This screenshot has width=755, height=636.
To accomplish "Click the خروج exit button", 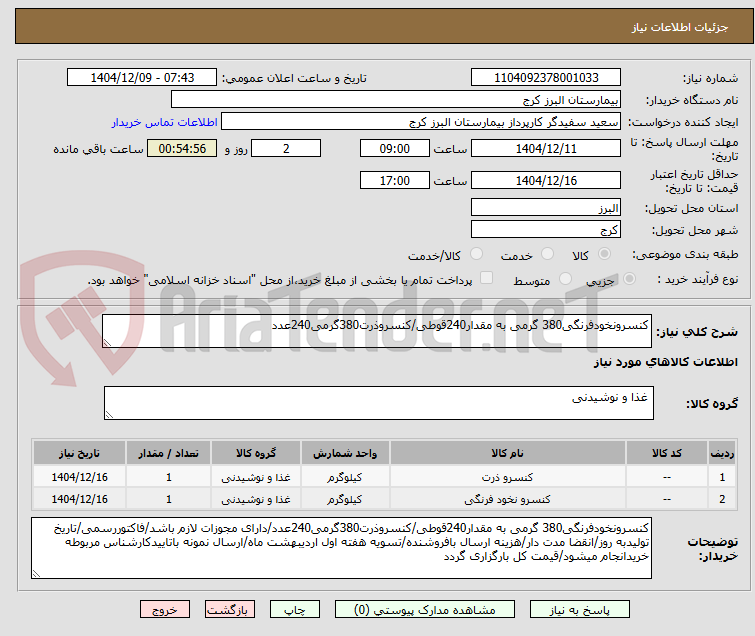I will click(165, 610).
